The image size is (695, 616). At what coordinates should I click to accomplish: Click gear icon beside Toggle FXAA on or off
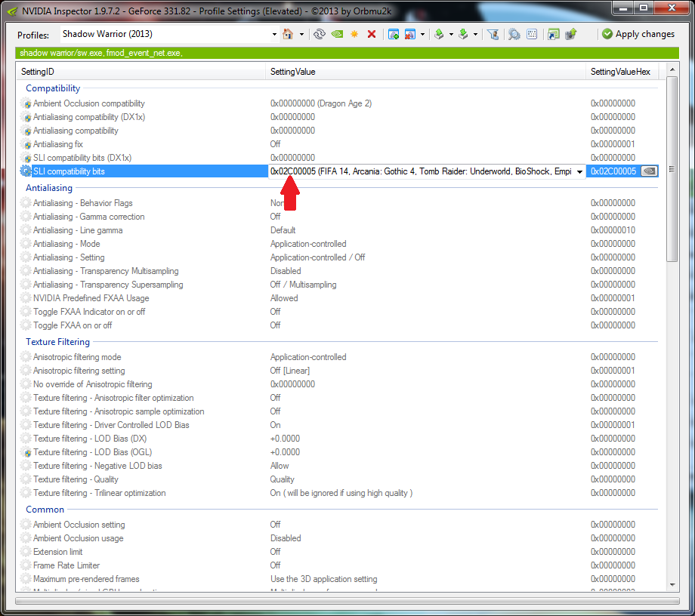26,325
